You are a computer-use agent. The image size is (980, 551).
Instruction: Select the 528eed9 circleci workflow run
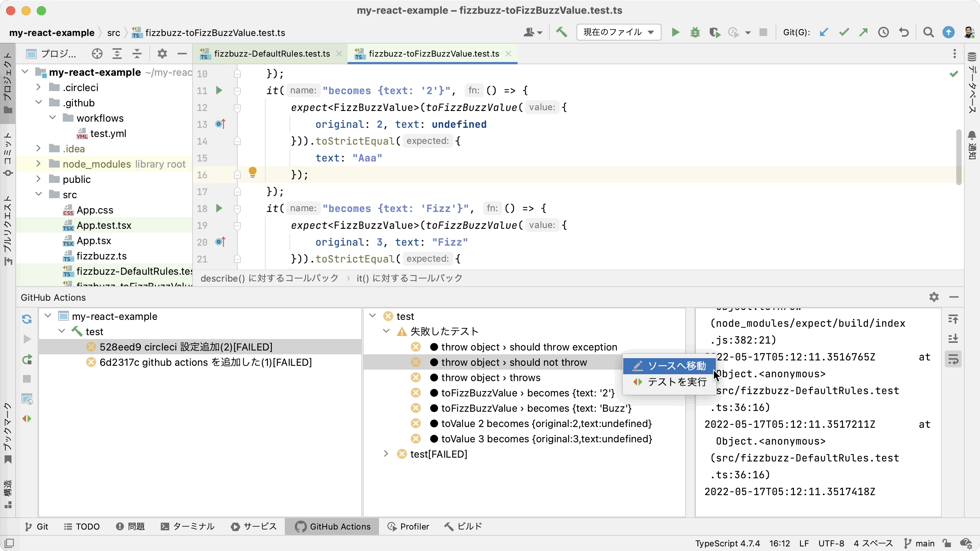point(200,347)
